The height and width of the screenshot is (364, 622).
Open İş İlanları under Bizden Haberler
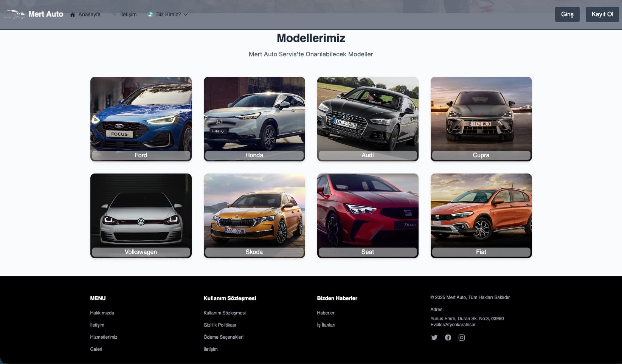click(x=326, y=325)
